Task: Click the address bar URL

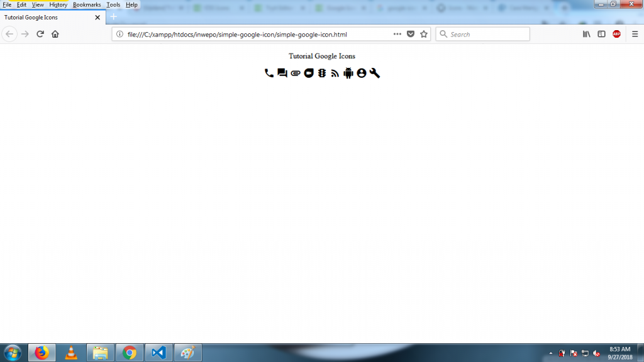Action: point(237,35)
